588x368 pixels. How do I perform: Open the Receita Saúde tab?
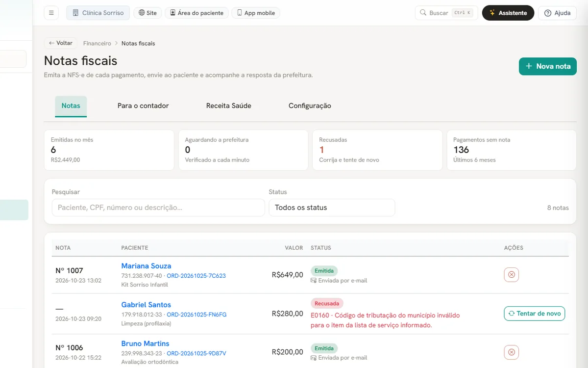click(x=229, y=106)
